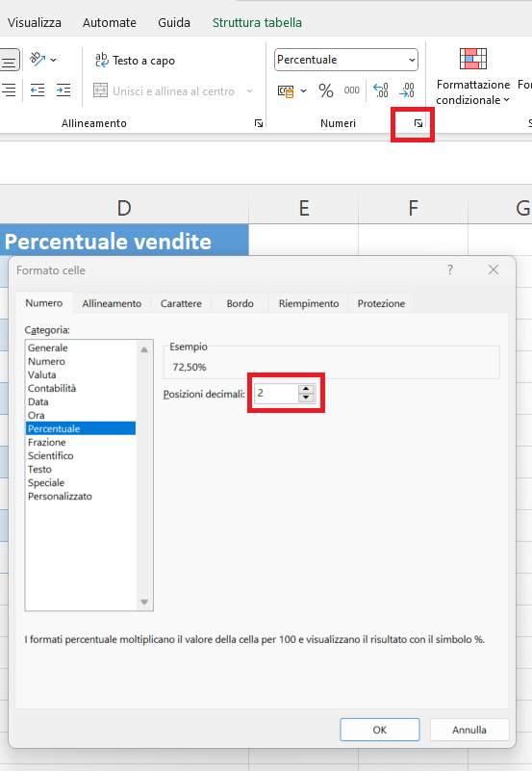The image size is (532, 771).
Task: Apply the thousands separator style
Action: [352, 90]
